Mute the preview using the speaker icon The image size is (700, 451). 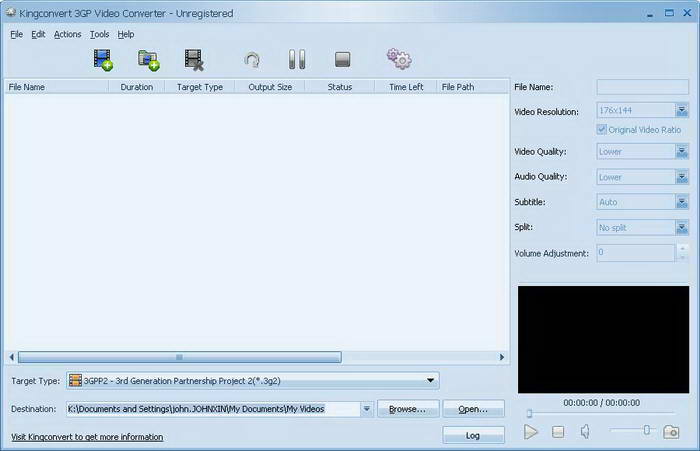(x=585, y=431)
